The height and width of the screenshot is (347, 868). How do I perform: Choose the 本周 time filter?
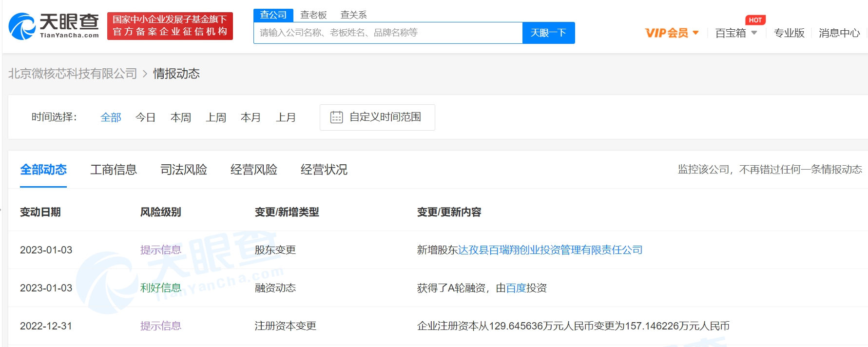tap(180, 117)
